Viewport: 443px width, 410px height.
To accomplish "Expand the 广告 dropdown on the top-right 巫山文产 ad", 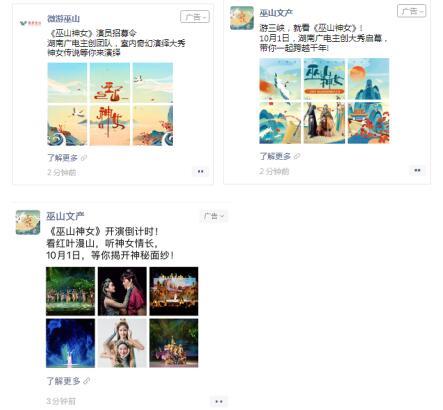I will pos(411,11).
